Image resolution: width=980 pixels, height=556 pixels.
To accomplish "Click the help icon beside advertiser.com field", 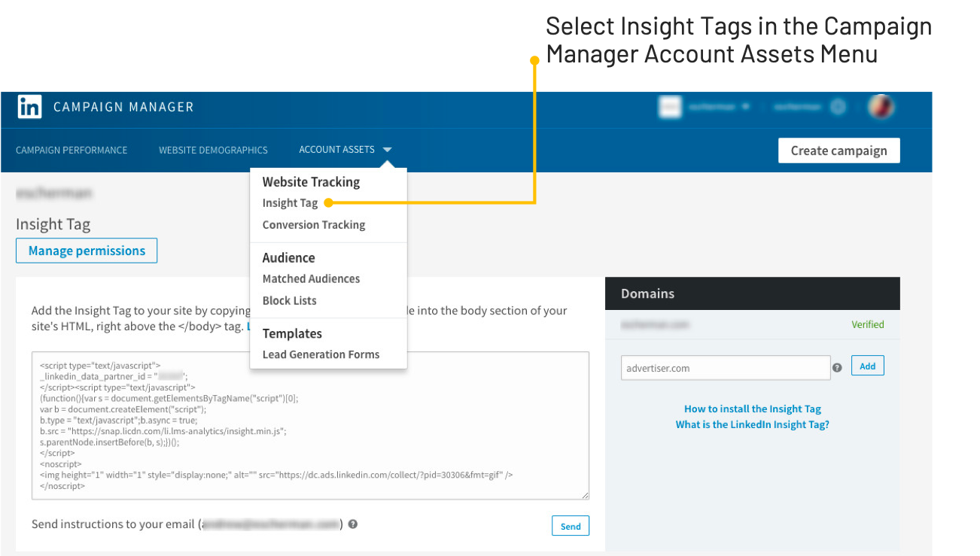I will pos(838,368).
